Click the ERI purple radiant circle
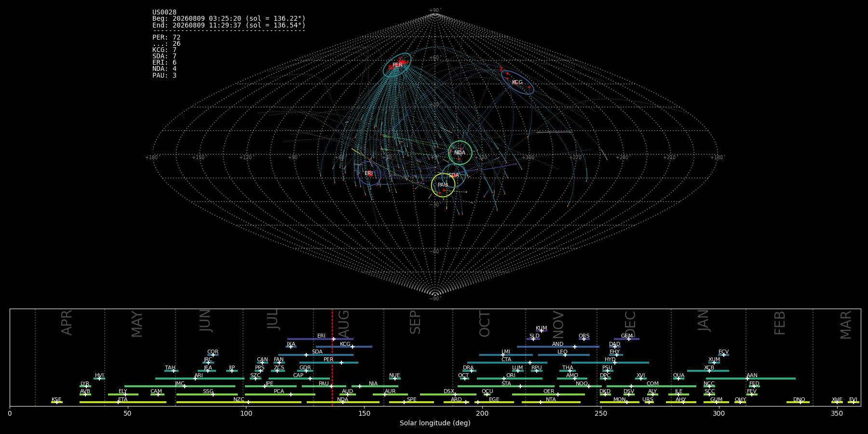 369,174
